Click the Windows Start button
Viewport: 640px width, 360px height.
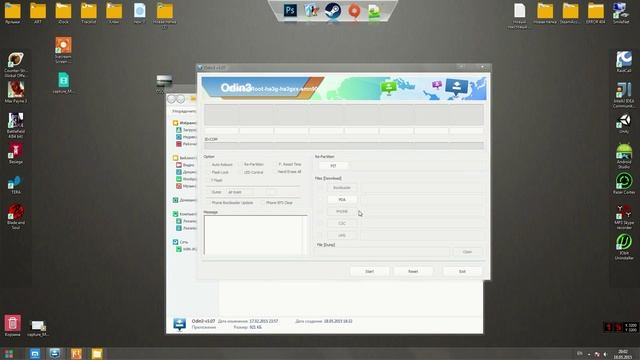click(9, 353)
